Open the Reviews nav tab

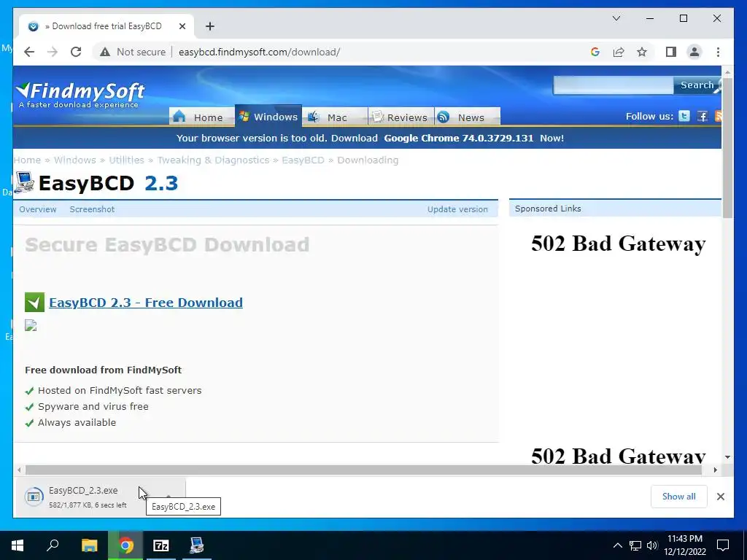pos(401,117)
